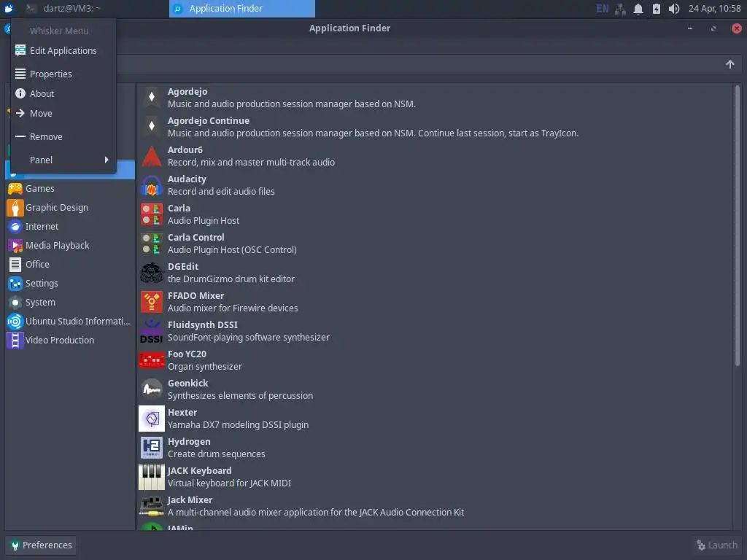Screen dimensions: 747x560
Task: Click the Ubuntu Studio Information icon
Action: pyautogui.click(x=15, y=322)
